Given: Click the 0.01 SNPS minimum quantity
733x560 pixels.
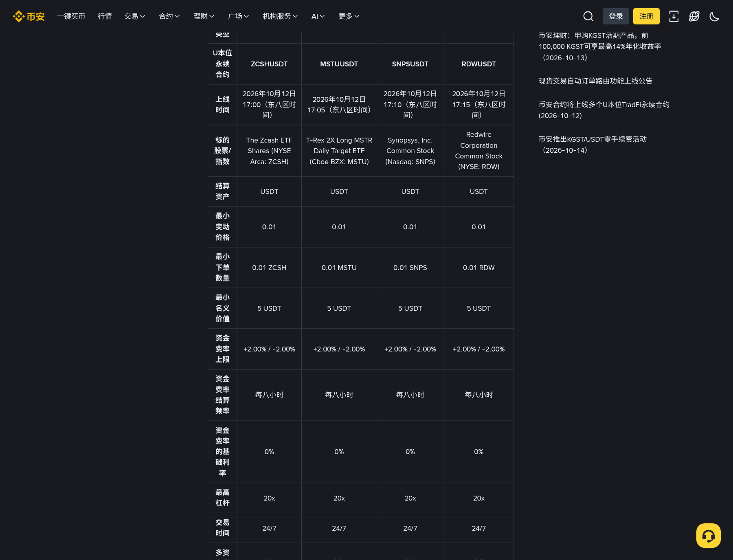Looking at the screenshot, I should 410,268.
